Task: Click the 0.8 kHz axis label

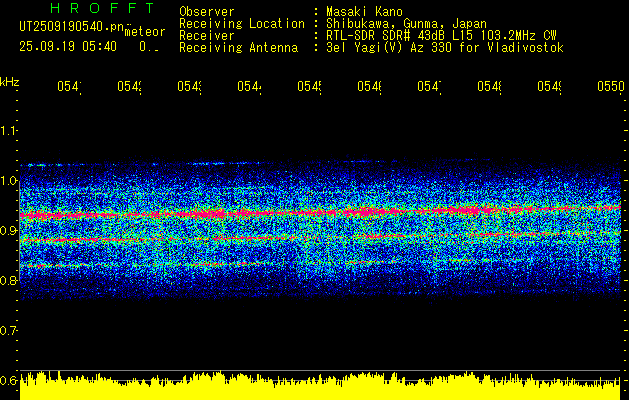Action: coord(9,280)
